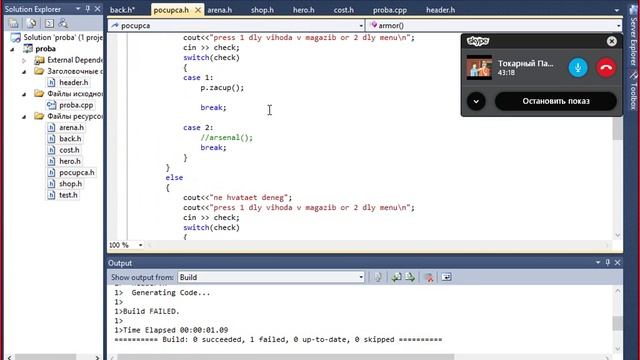Switch to the shop.h editor tab
The width and height of the screenshot is (640, 360).
(x=262, y=10)
